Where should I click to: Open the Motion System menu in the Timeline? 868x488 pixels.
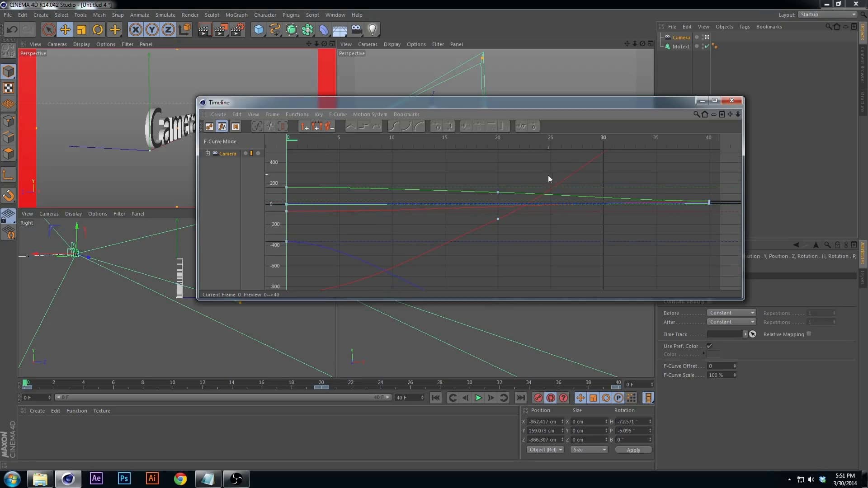(370, 114)
